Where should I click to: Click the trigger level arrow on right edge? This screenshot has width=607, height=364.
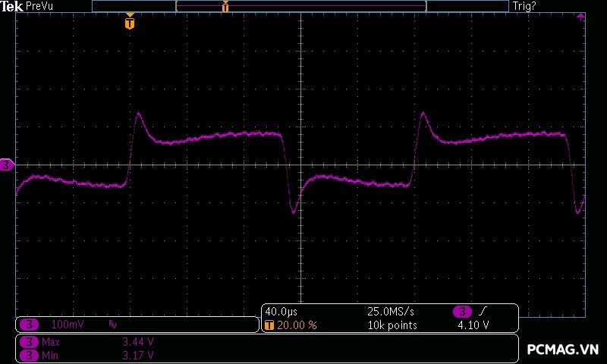point(581,16)
